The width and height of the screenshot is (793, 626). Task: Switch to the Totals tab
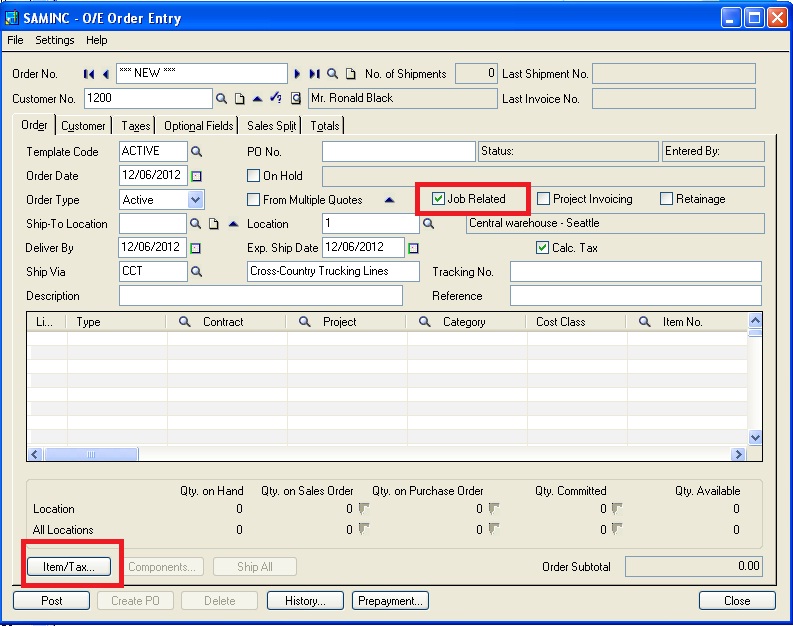(x=324, y=126)
